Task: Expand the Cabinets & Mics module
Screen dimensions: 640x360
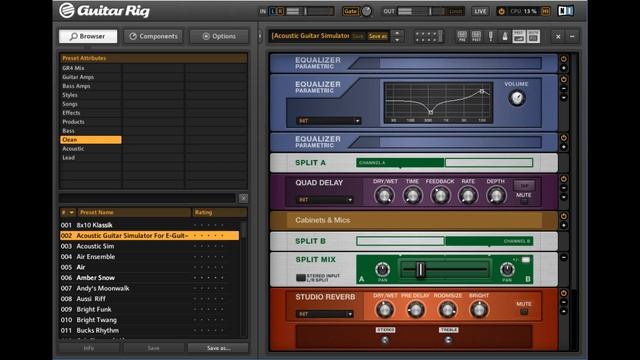Action: pyautogui.click(x=564, y=225)
